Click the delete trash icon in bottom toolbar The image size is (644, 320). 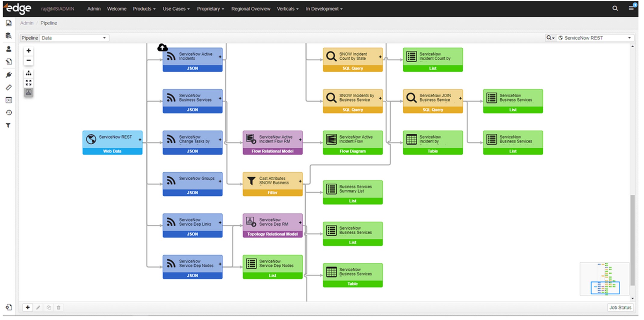pos(59,307)
